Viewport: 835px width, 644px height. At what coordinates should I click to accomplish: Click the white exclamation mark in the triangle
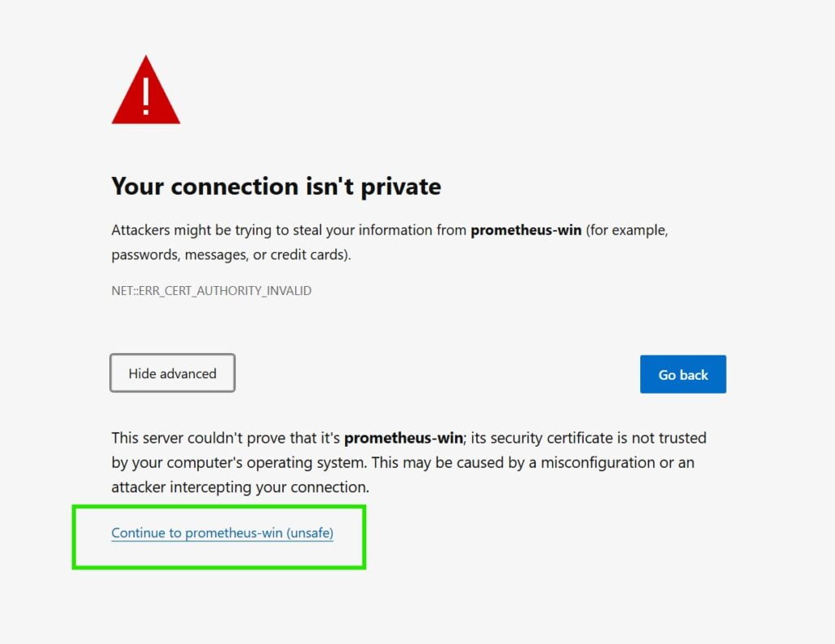click(x=146, y=96)
